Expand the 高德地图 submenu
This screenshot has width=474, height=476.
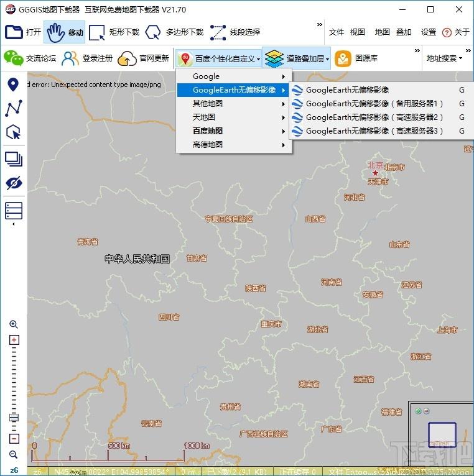point(234,145)
